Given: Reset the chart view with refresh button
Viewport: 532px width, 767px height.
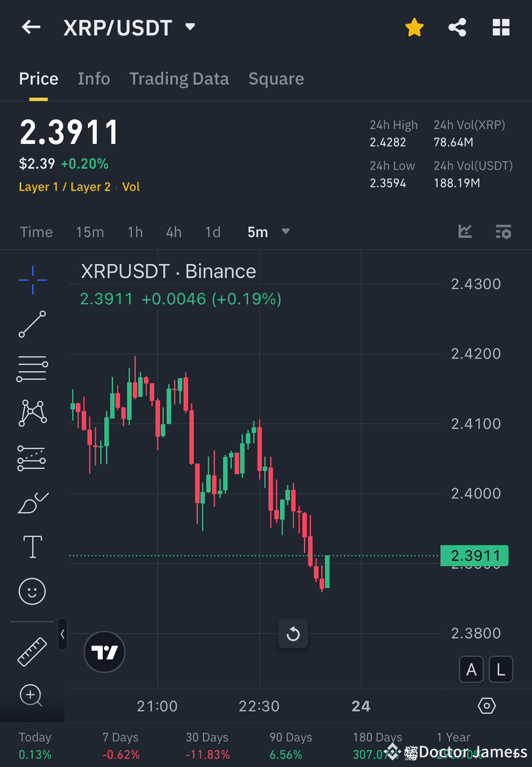Looking at the screenshot, I should point(293,633).
